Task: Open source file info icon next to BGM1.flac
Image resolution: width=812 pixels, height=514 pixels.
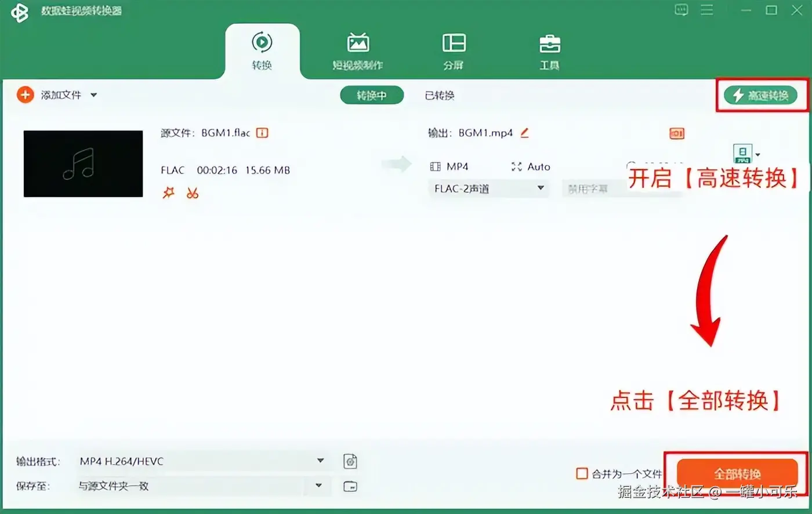Action: tap(262, 133)
